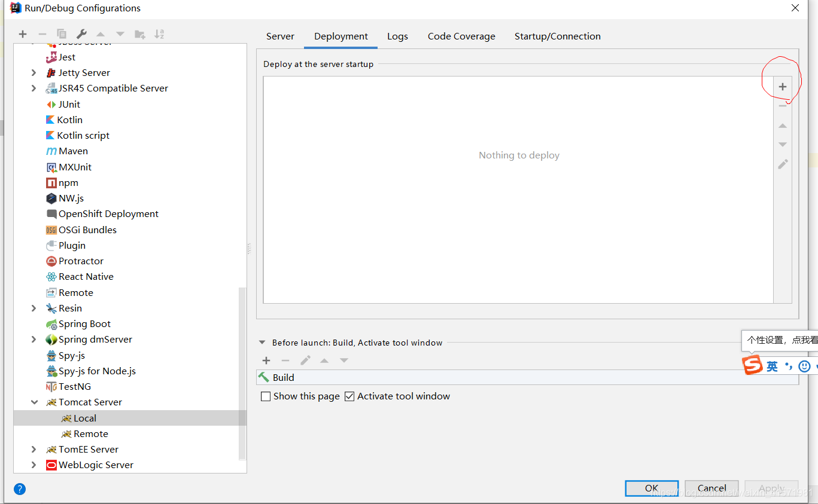
Task: Sort configurations alphabetically
Action: 159,34
